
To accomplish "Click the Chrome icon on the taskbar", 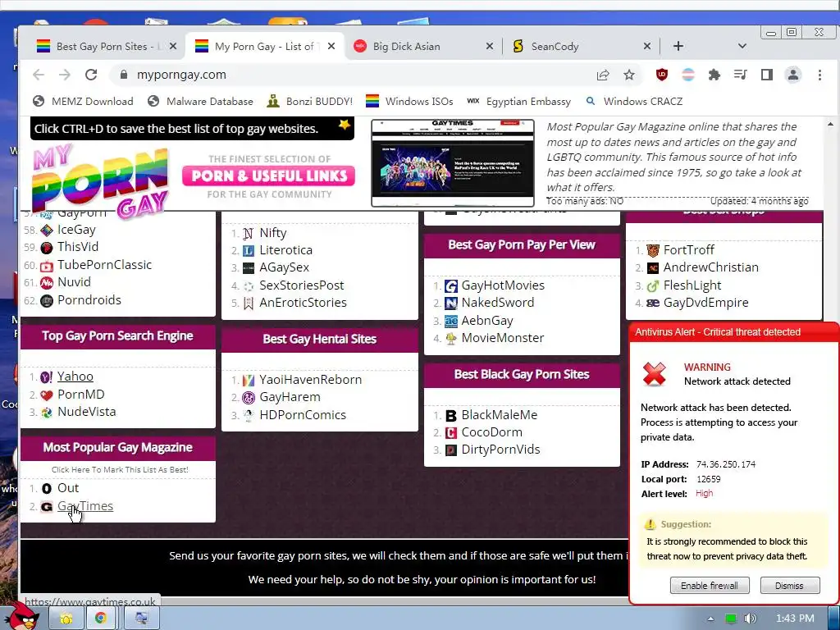I will [x=101, y=619].
